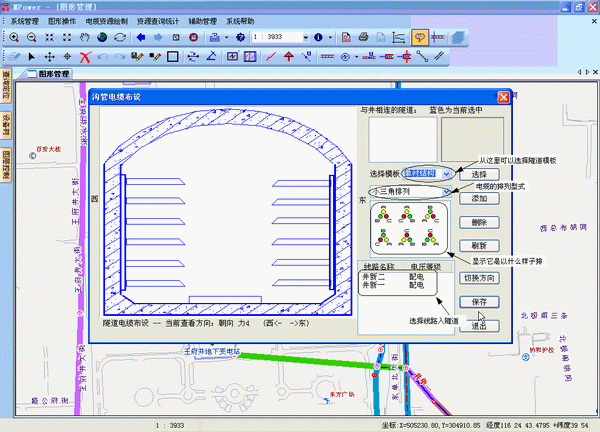The image size is (600, 432).
Task: Click the expand-outward arrows icon
Action: pos(67,37)
